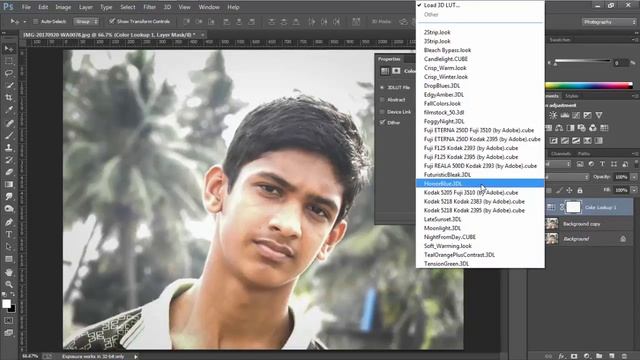Open the Layers panel flyout menu
The height and width of the screenshot is (360, 640).
[x=635, y=153]
